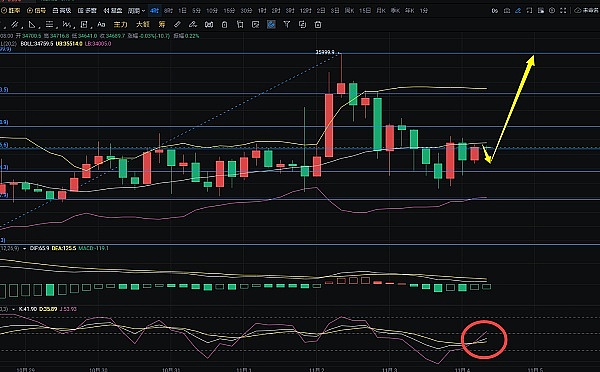Pick the ruler measurement tool
600x372 pixels.
(177, 24)
